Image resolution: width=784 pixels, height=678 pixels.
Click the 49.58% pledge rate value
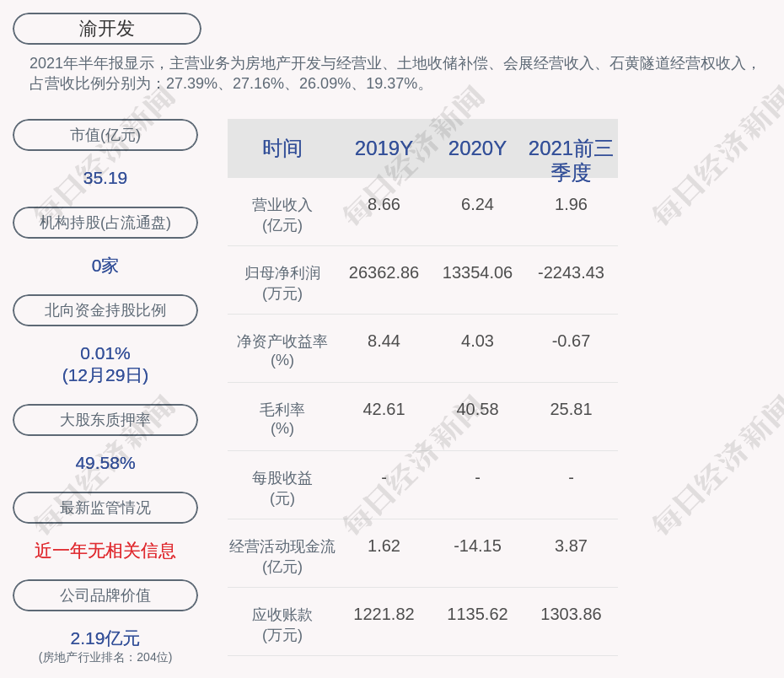(x=105, y=463)
